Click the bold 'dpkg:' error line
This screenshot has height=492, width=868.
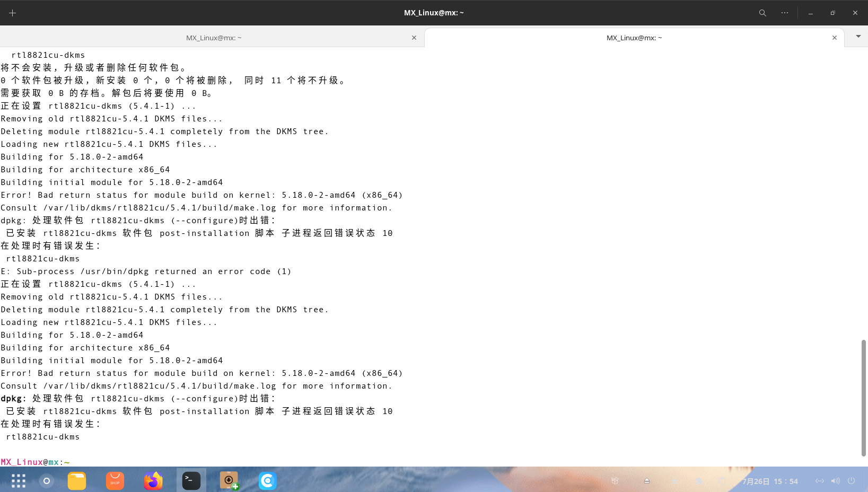(138, 399)
